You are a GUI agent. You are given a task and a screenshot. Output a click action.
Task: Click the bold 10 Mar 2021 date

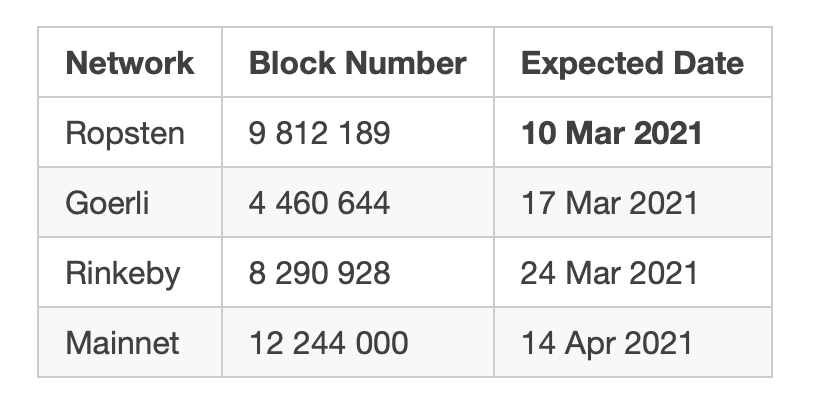click(611, 133)
